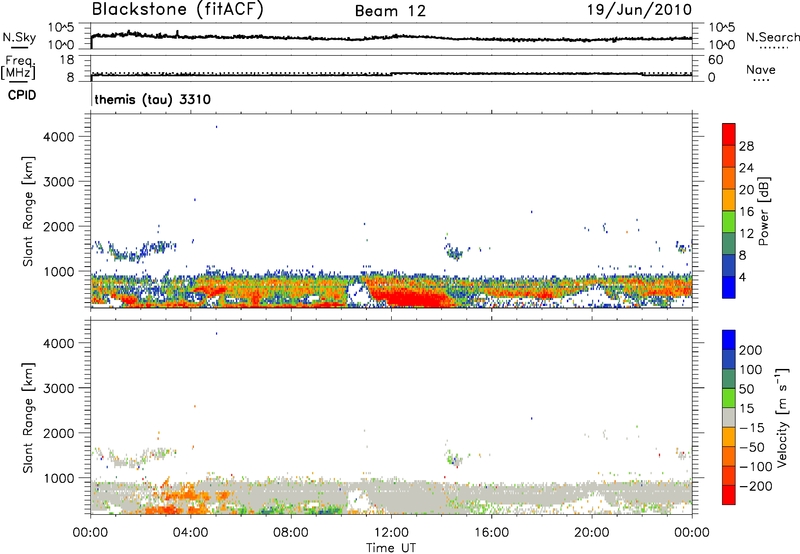This screenshot has width=800, height=554.
Task: Click the '18' frequency axis tick
Action: click(67, 60)
